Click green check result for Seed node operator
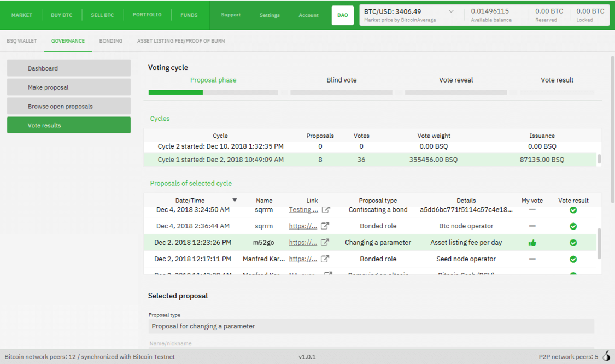Screen dimensions: 615x364 [573, 259]
